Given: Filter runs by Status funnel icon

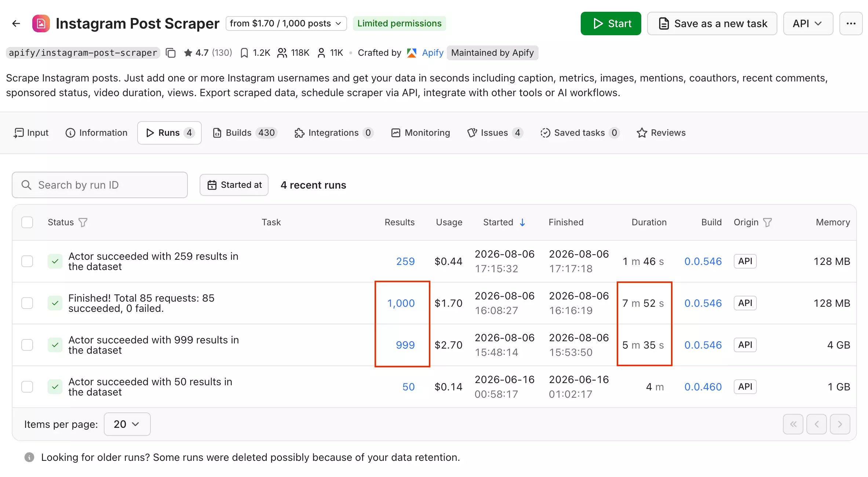Looking at the screenshot, I should click(x=83, y=222).
